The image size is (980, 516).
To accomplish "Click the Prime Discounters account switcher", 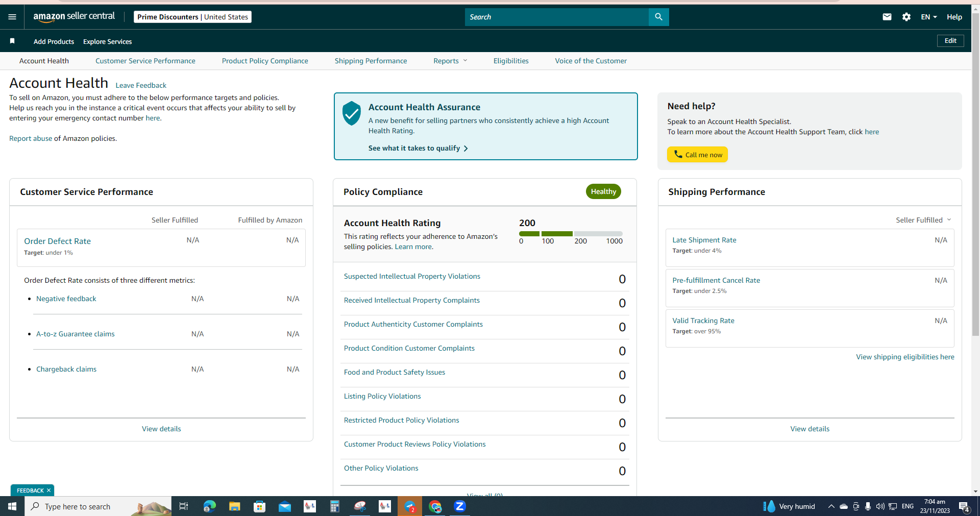I will tap(192, 17).
